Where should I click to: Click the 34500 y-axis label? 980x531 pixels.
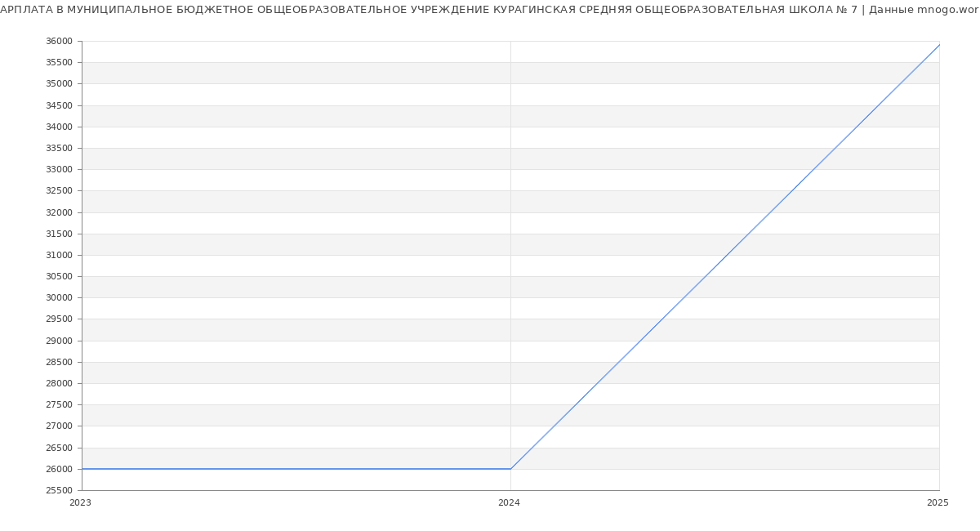click(x=59, y=106)
